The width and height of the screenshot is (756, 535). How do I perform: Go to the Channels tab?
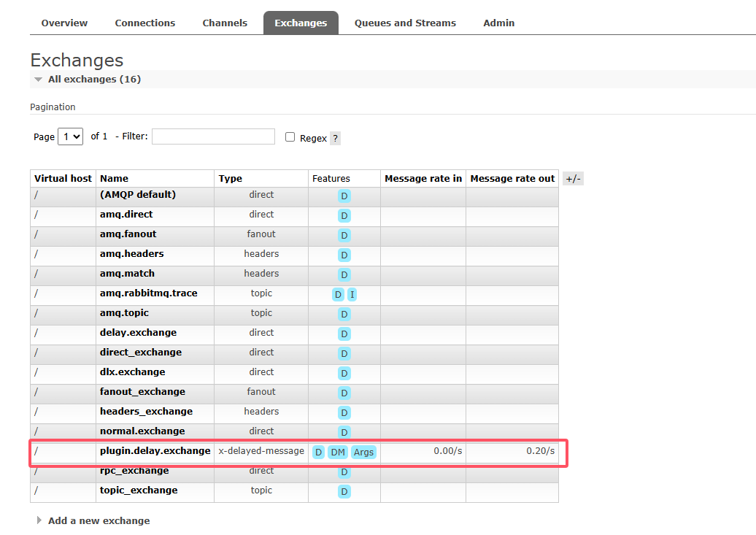coord(225,23)
